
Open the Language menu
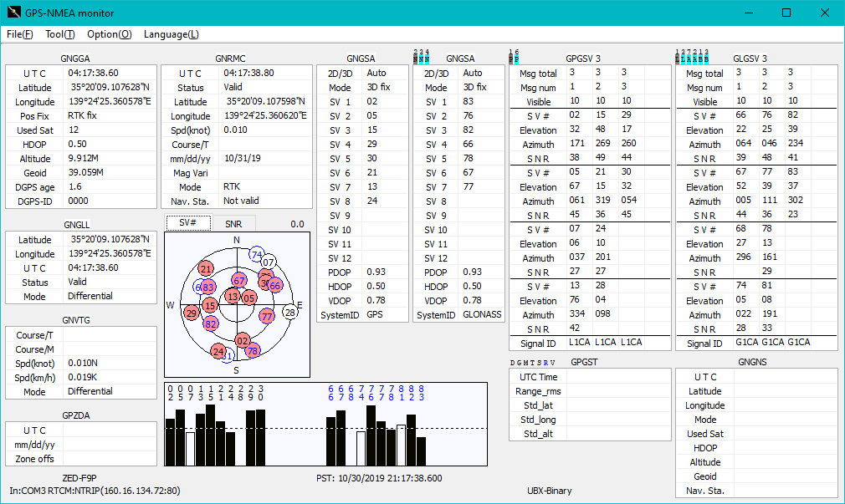click(x=171, y=34)
